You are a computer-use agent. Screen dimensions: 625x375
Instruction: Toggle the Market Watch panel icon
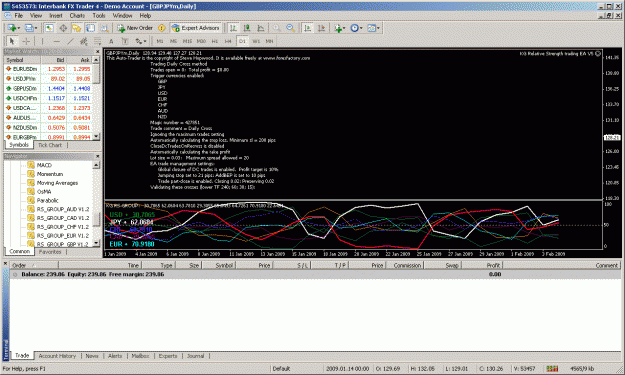(x=49, y=28)
